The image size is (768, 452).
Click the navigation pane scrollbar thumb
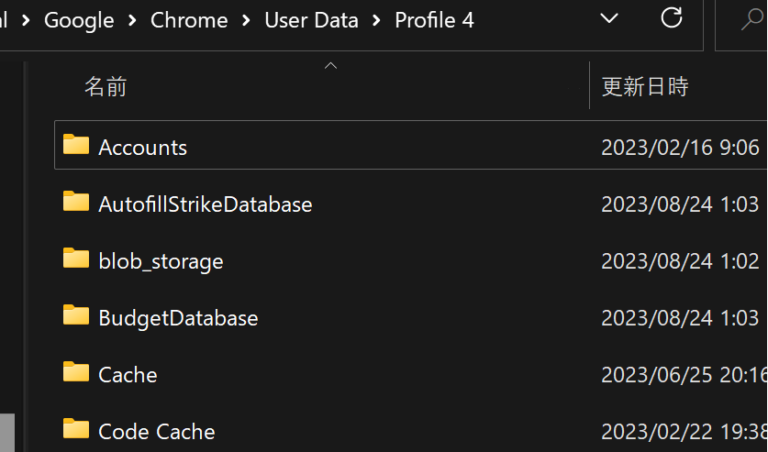point(6,432)
